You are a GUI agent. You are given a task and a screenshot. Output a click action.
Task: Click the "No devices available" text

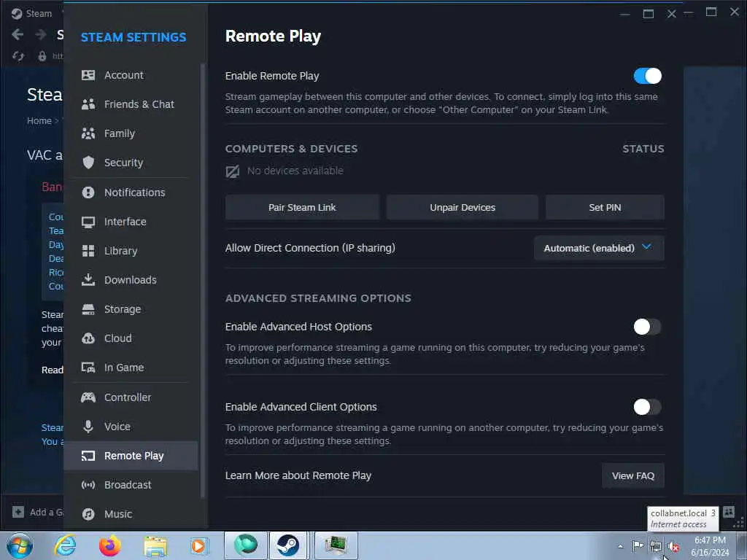click(295, 171)
